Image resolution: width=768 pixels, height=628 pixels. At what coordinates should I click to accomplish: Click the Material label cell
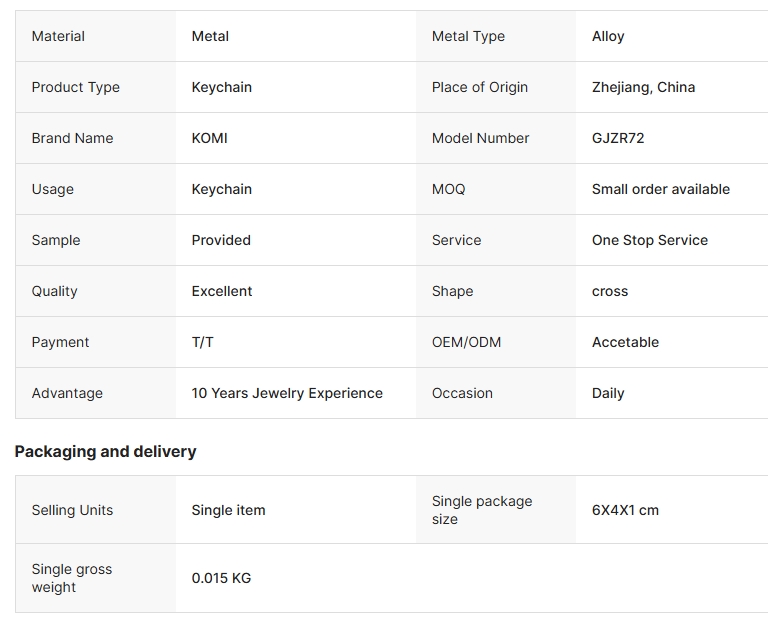click(96, 36)
